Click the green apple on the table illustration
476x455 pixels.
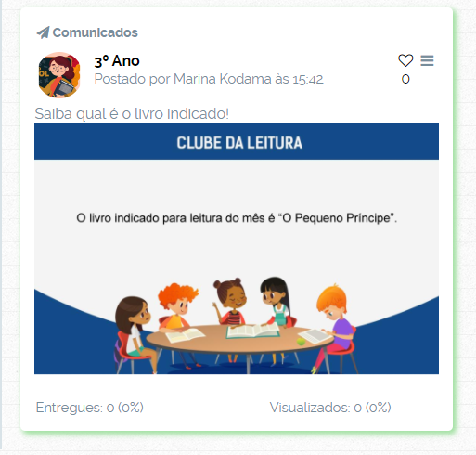pos(301,342)
